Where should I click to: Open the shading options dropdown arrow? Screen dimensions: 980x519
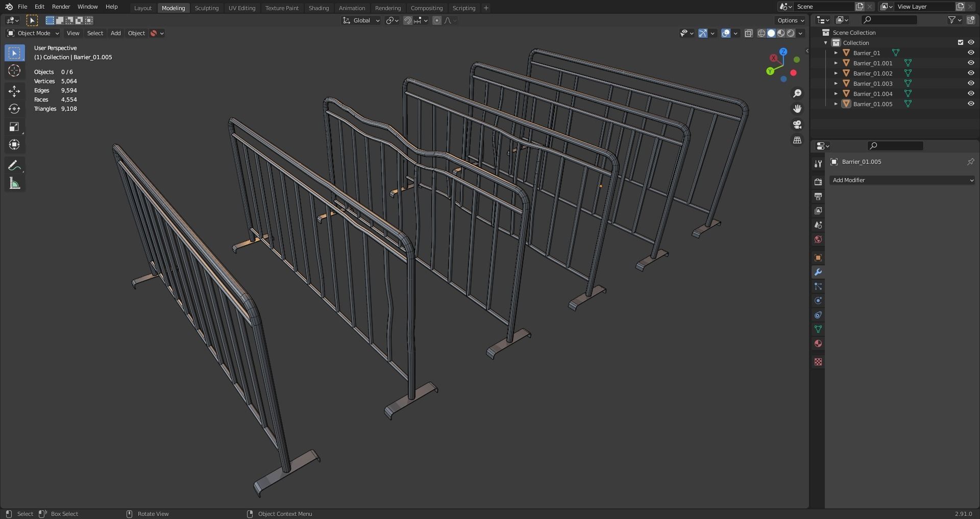pos(801,33)
